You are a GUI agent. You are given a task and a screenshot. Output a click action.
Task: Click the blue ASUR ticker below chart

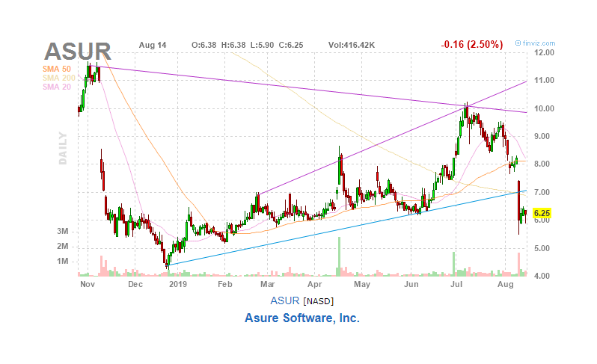point(285,301)
